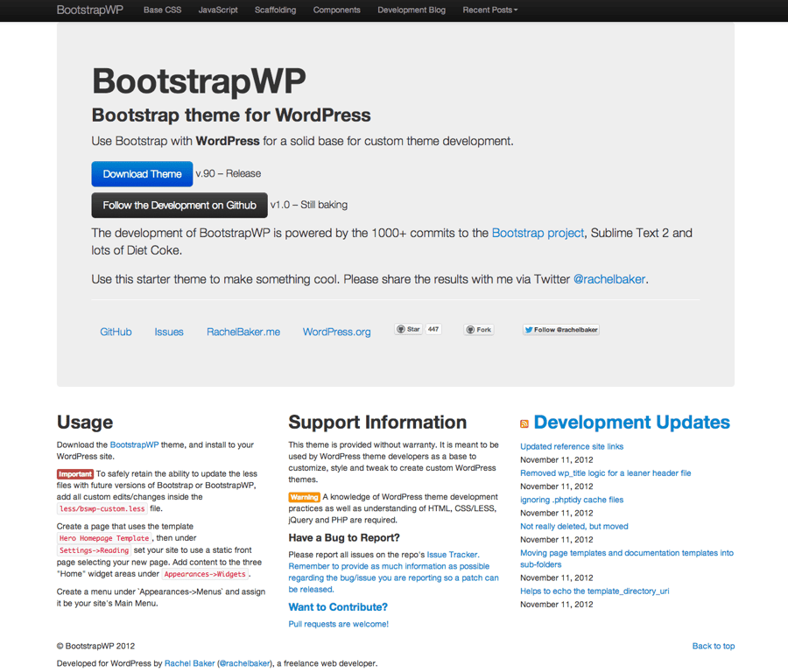
Task: Expand the Recent Posts dropdown menu
Action: click(490, 10)
